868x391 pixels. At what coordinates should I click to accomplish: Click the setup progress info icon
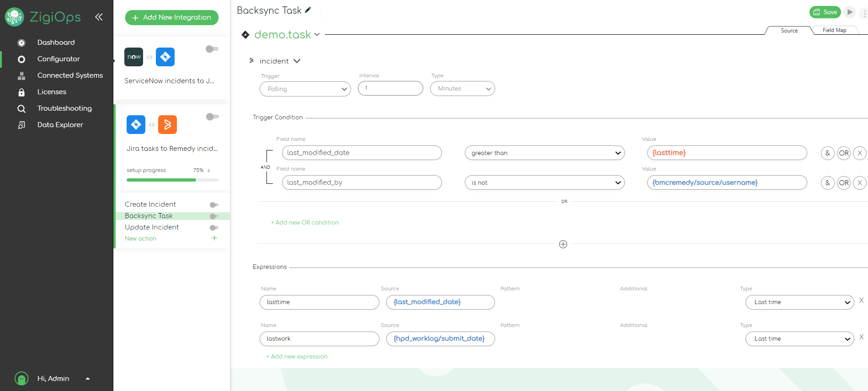click(209, 171)
